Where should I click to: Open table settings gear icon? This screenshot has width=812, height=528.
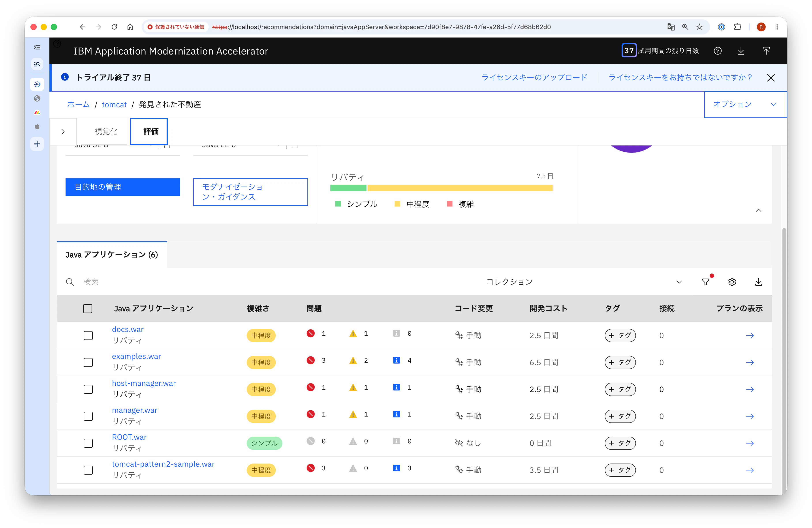coord(732,282)
